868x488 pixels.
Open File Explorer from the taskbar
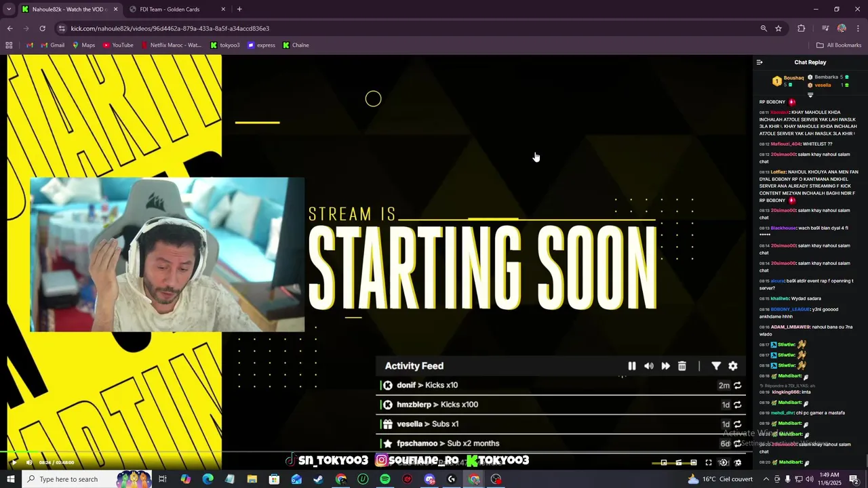[x=252, y=479]
